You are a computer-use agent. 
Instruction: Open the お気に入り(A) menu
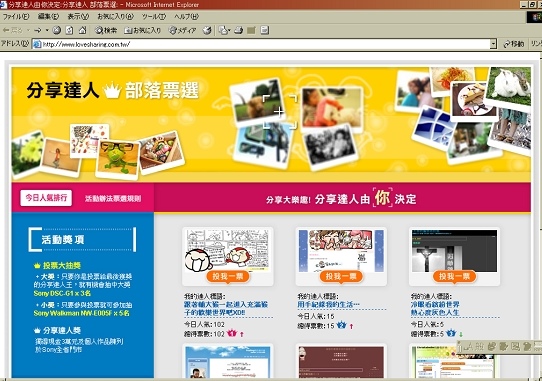click(115, 16)
